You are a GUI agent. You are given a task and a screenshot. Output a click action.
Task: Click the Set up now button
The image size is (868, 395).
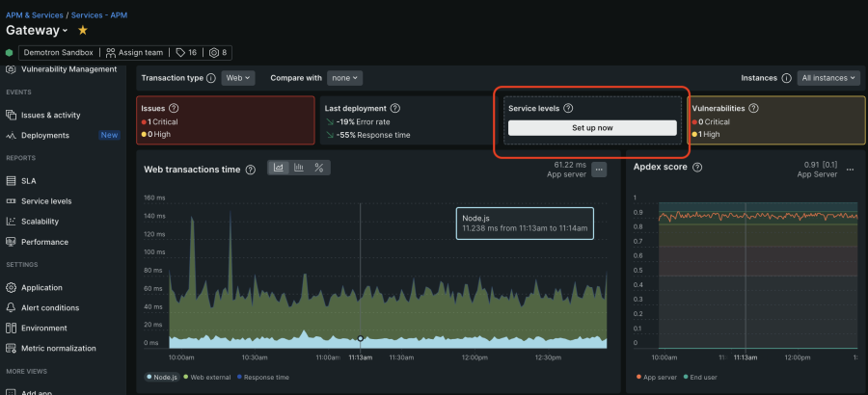[x=592, y=127]
